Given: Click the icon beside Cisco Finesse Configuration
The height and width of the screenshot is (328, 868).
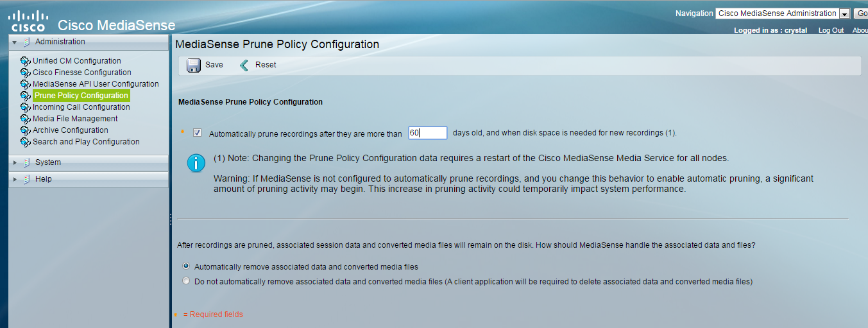Looking at the screenshot, I should pos(26,73).
